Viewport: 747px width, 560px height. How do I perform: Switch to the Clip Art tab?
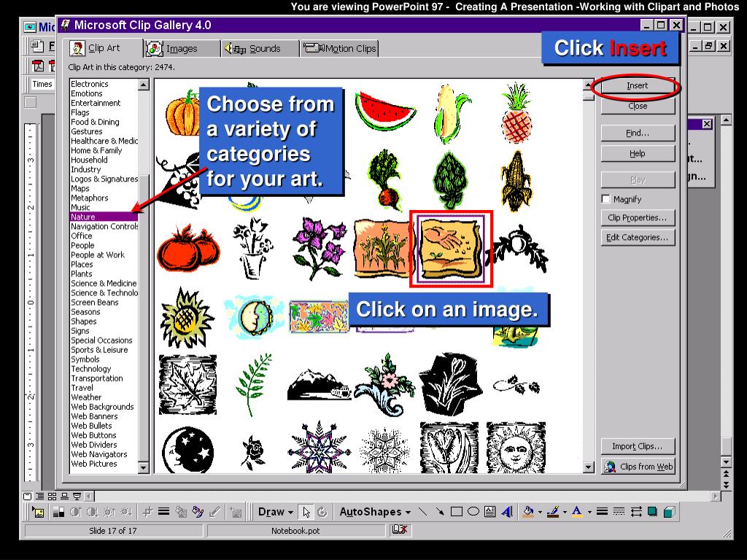[104, 47]
